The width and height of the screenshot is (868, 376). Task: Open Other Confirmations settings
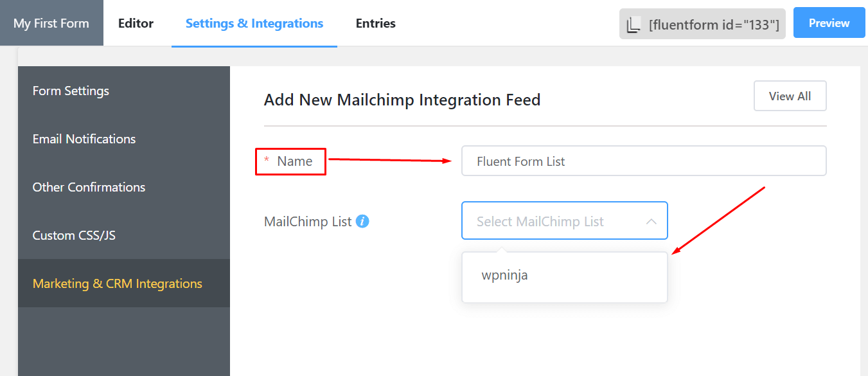click(89, 187)
